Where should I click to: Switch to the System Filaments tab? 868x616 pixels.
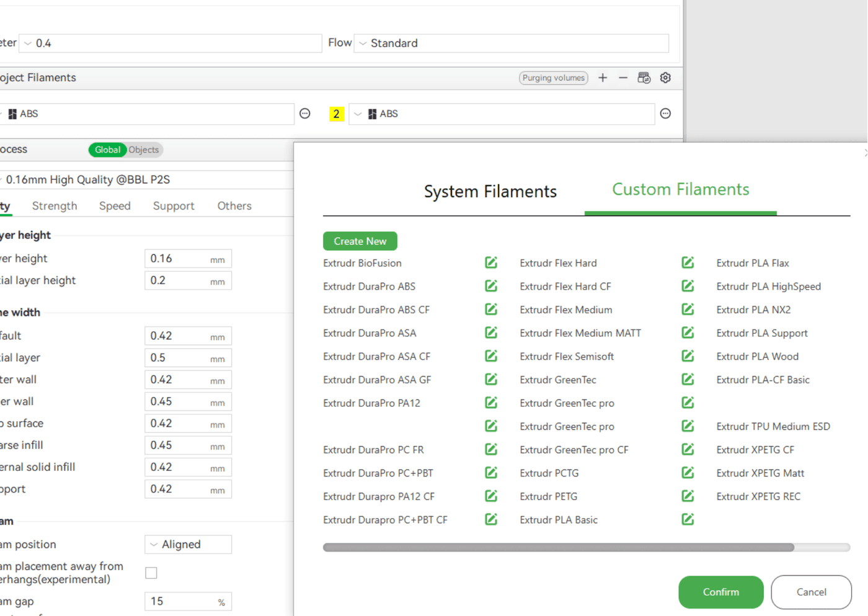coord(490,192)
